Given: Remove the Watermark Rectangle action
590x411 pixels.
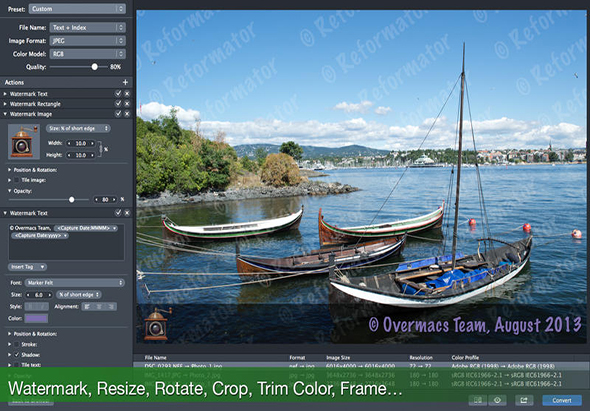Looking at the screenshot, I should click(127, 104).
